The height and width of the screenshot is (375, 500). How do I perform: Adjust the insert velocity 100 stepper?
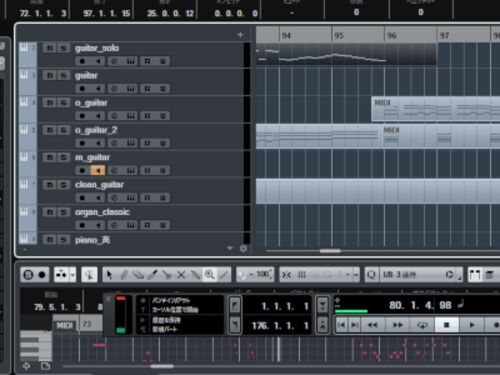[x=271, y=274]
